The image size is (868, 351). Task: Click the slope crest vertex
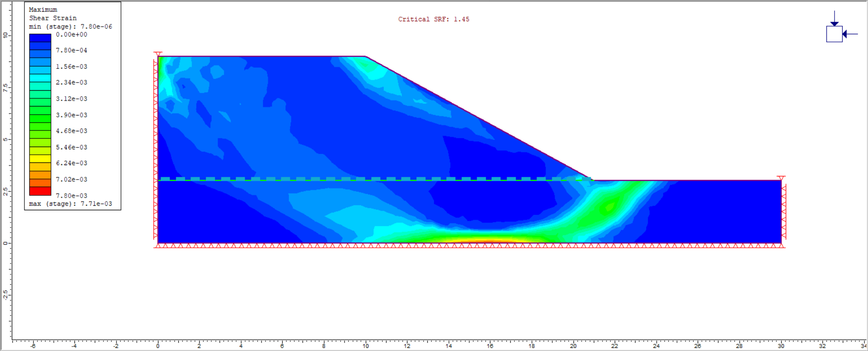coord(365,56)
